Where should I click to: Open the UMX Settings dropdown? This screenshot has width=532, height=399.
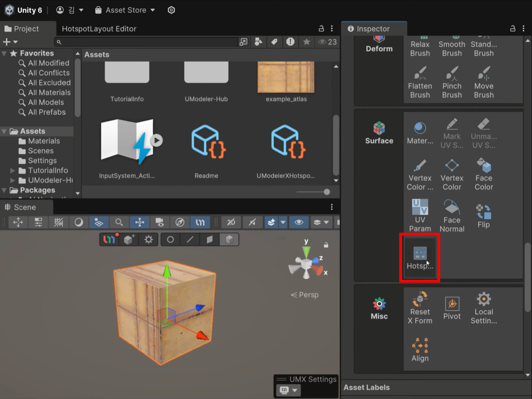coord(288,390)
